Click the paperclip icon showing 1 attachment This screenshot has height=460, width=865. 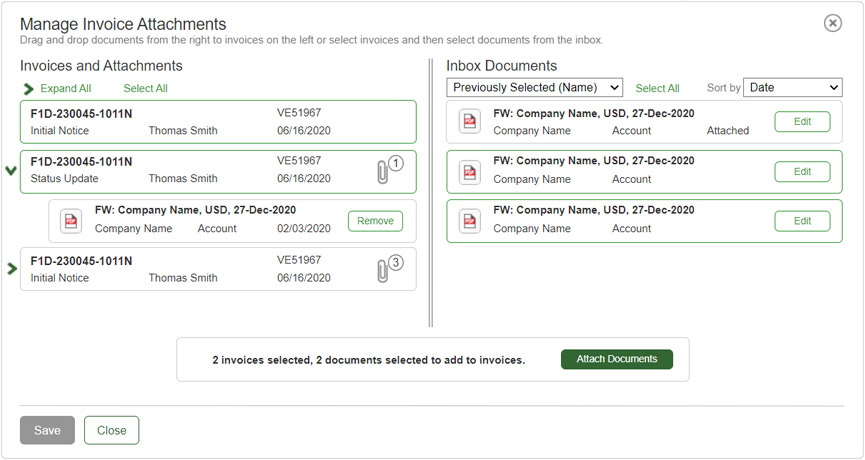[382, 171]
